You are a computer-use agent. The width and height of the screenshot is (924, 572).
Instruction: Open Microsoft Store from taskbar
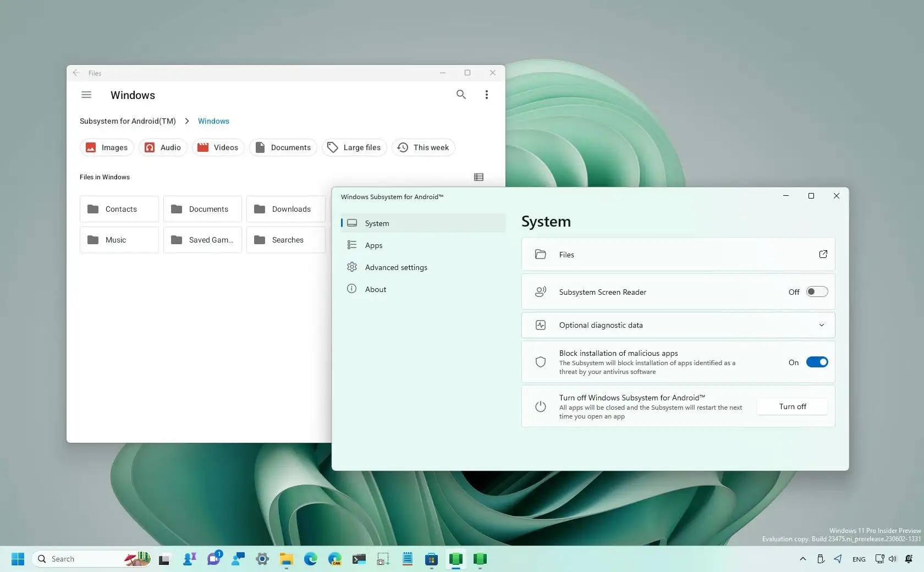431,559
